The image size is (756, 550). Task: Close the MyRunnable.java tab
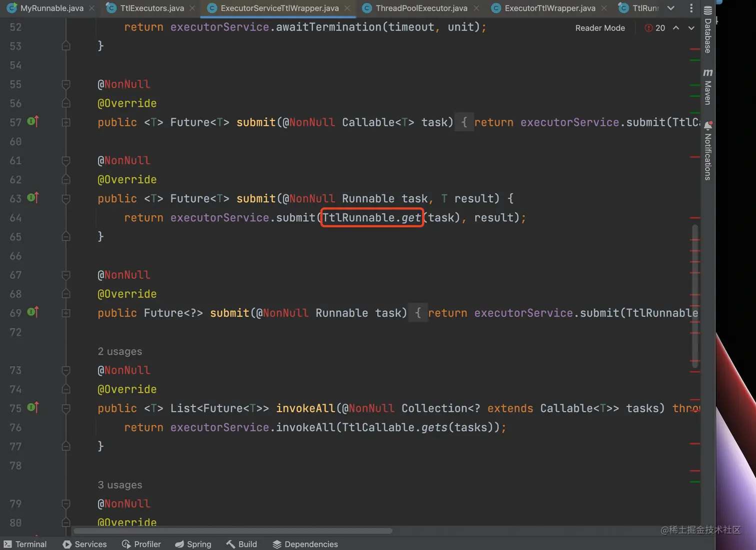tap(91, 8)
